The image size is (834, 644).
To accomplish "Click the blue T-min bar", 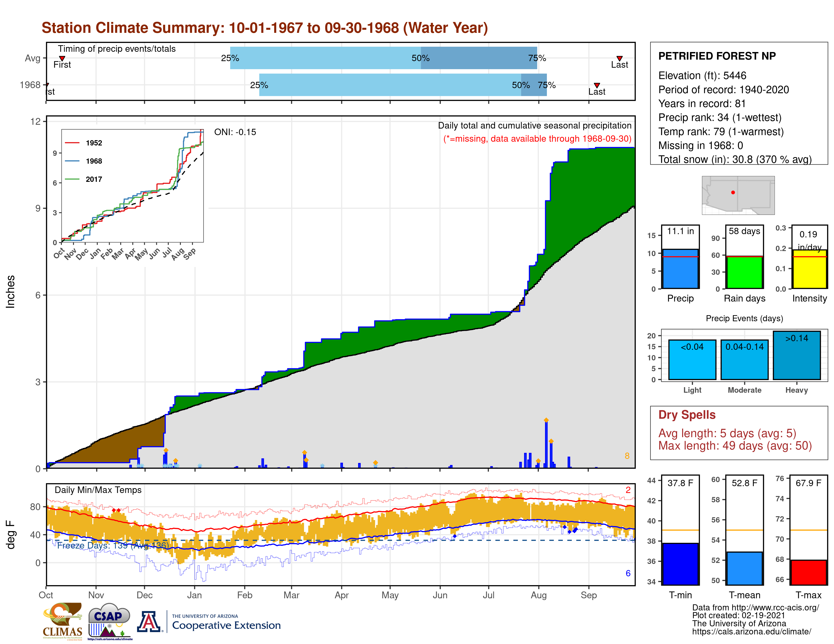I will [x=681, y=564].
